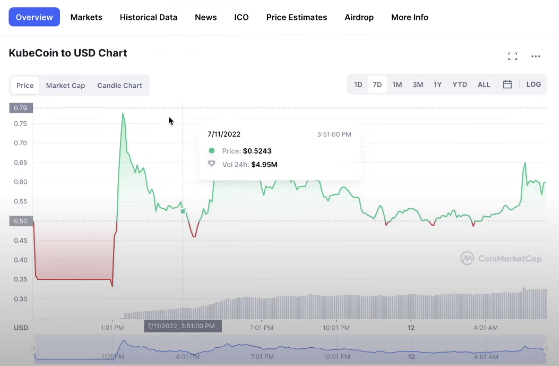
Task: Click the 7:01 PM main x-axis label
Action: click(262, 328)
